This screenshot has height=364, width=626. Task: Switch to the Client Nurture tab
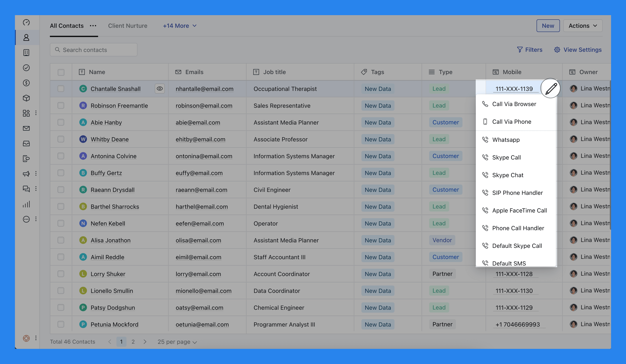127,26
